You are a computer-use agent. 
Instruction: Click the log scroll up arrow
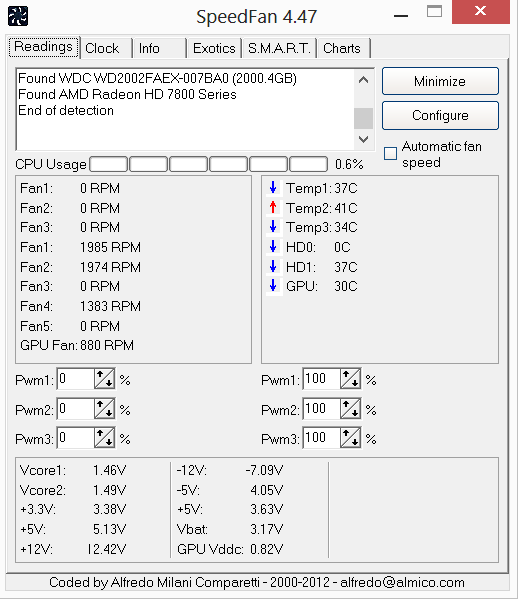(364, 79)
